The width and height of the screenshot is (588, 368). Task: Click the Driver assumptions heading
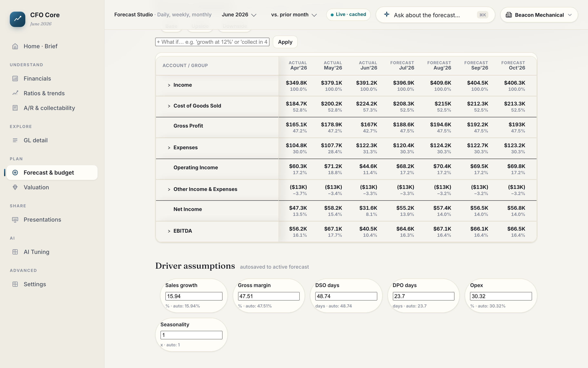[x=195, y=266]
